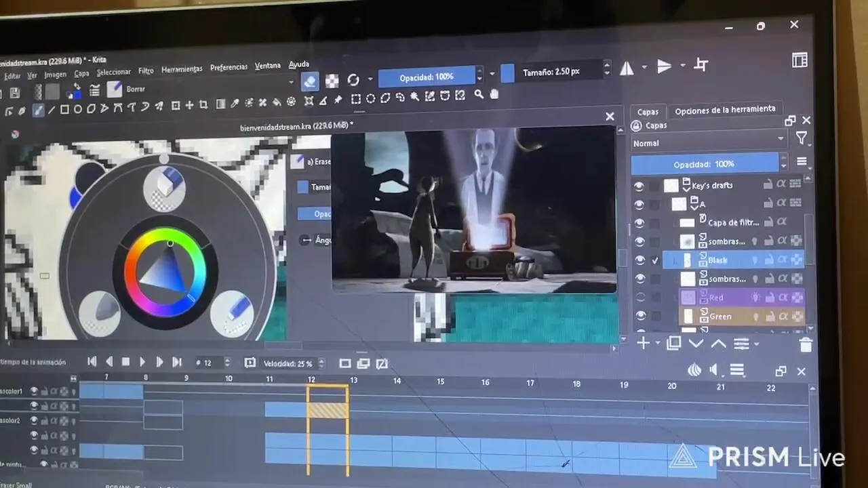The height and width of the screenshot is (488, 868).
Task: Click the save document icon
Action: (15, 93)
